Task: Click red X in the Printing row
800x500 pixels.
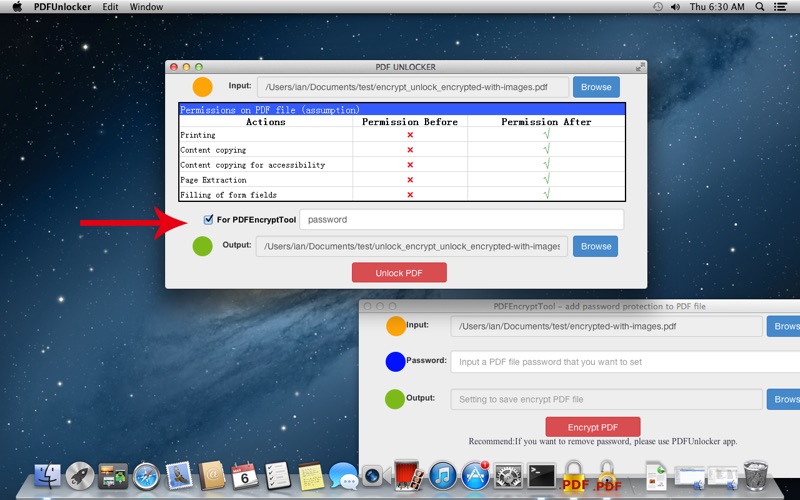Action: pos(410,135)
